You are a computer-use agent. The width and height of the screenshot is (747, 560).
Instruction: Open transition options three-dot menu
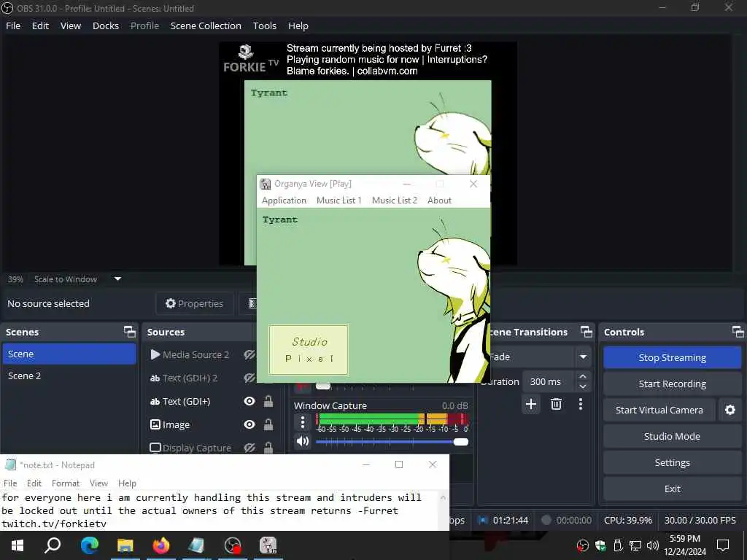[580, 404]
